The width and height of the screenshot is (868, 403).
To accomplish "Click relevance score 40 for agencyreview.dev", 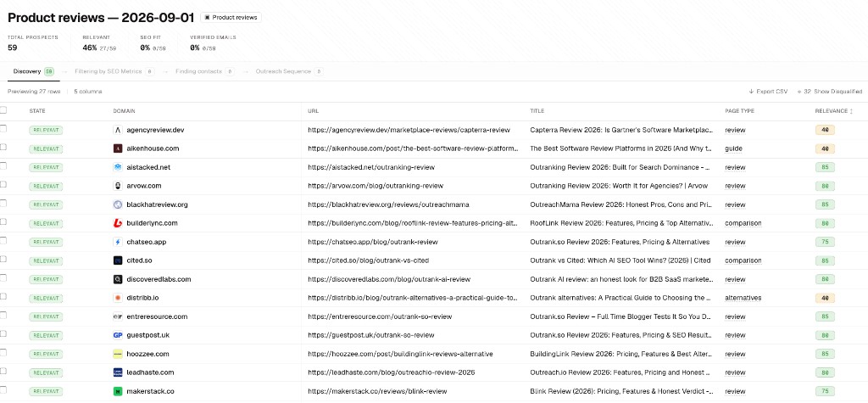I will tap(825, 131).
